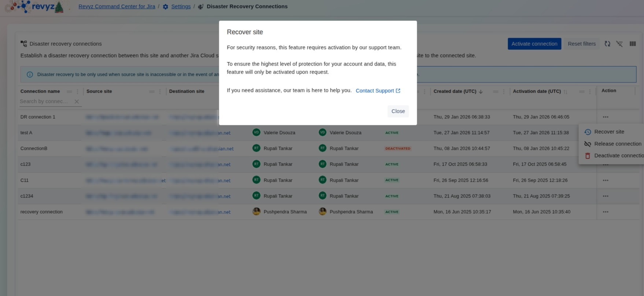The height and width of the screenshot is (296, 644).
Task: Open the column chooser icon
Action: [633, 44]
